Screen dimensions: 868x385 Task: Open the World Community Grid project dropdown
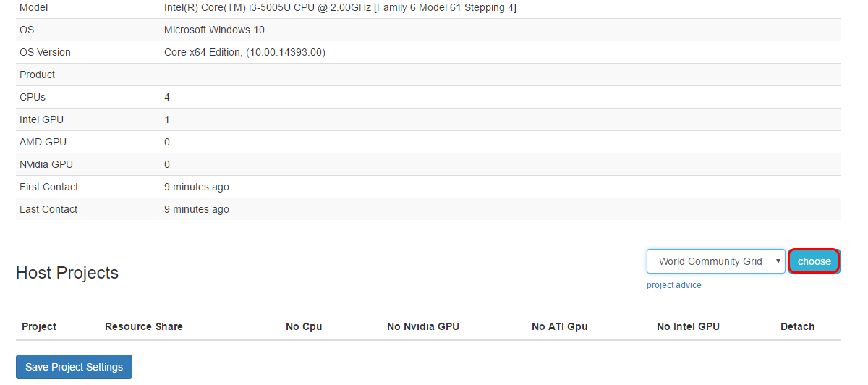click(x=715, y=261)
